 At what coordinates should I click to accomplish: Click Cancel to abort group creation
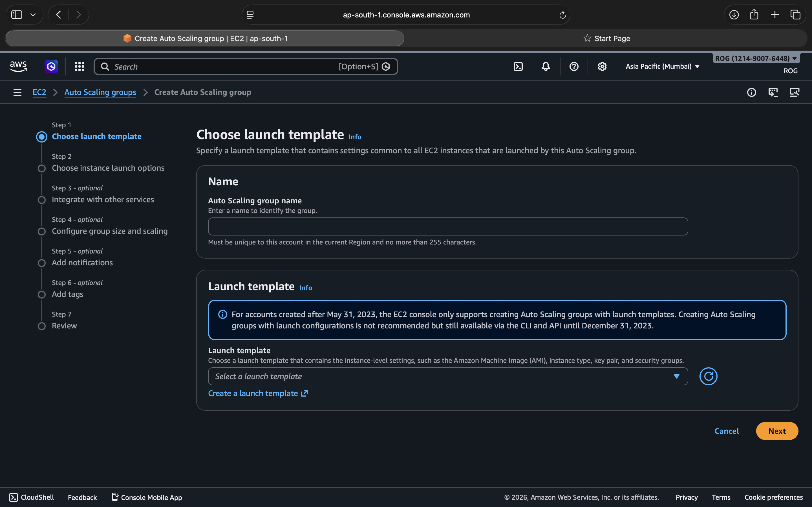[727, 431]
